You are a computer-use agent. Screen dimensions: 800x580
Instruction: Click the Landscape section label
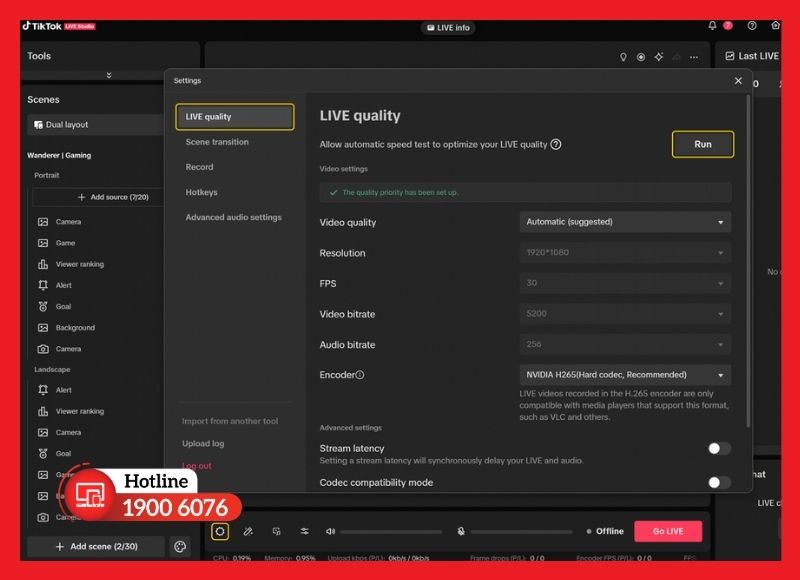coord(52,369)
